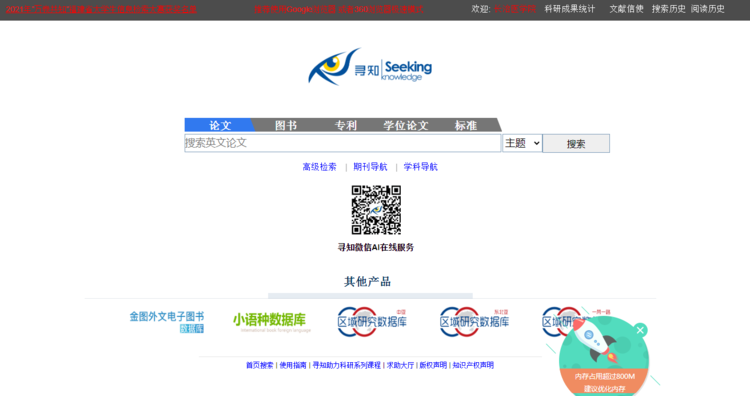Choose the 学位论文 tab
The width and height of the screenshot is (750, 396).
click(406, 125)
